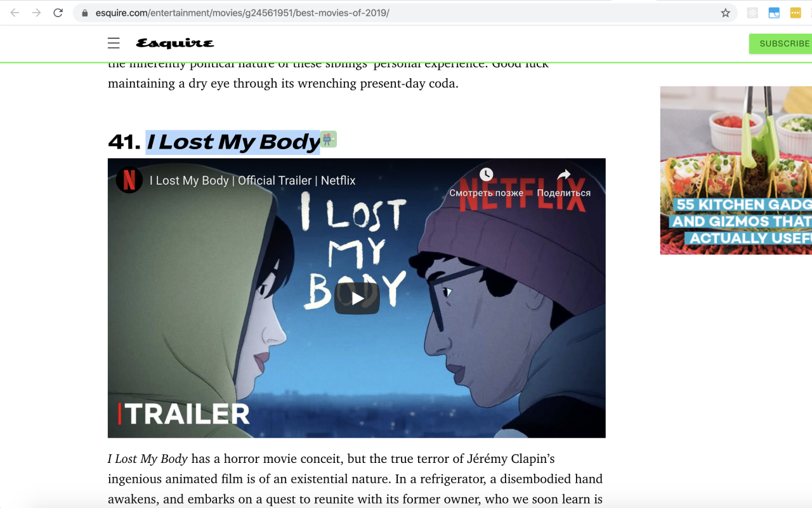812x508 pixels.
Task: Play the I Lost My Body trailer
Action: pyautogui.click(x=357, y=298)
